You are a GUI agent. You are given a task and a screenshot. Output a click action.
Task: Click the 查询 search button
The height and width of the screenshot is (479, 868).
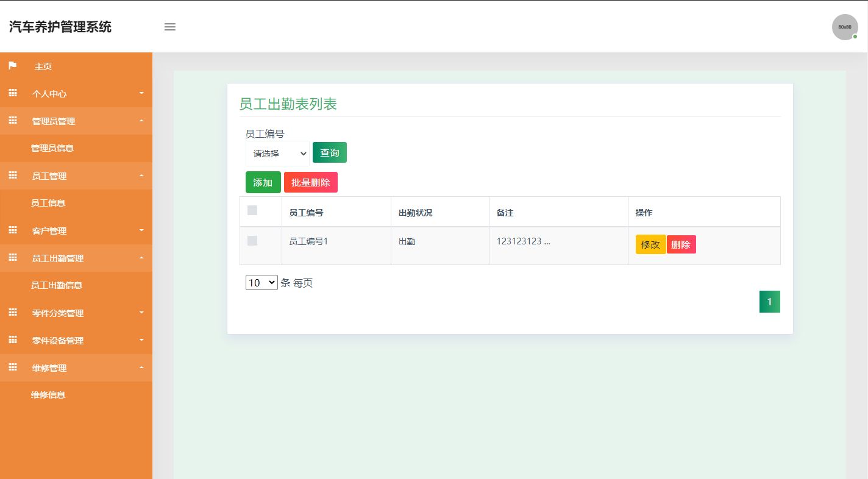[330, 152]
